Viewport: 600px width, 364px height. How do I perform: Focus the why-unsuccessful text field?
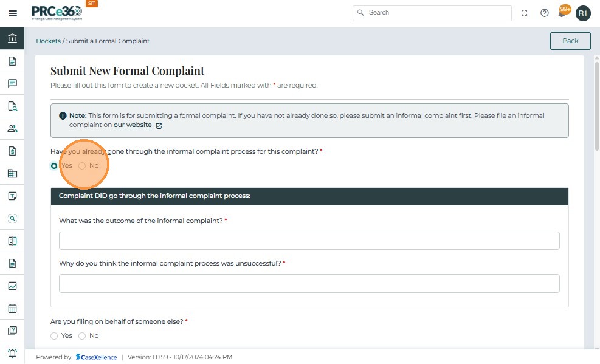coord(309,283)
